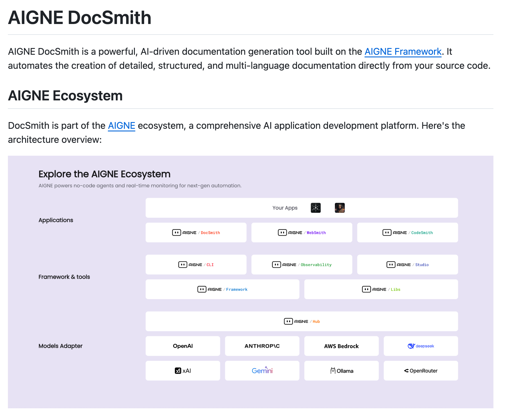Click the OpenAI model adapter tile
This screenshot has width=506, height=420.
183,346
